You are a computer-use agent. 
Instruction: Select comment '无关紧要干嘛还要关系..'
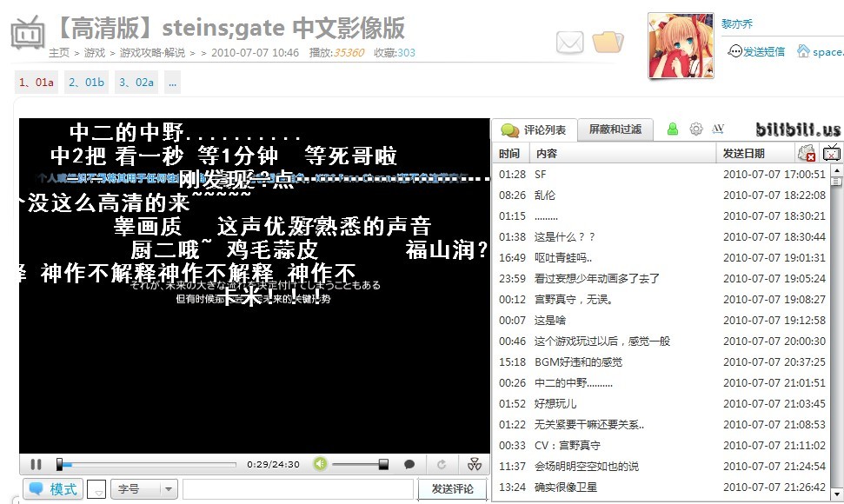tap(661, 424)
